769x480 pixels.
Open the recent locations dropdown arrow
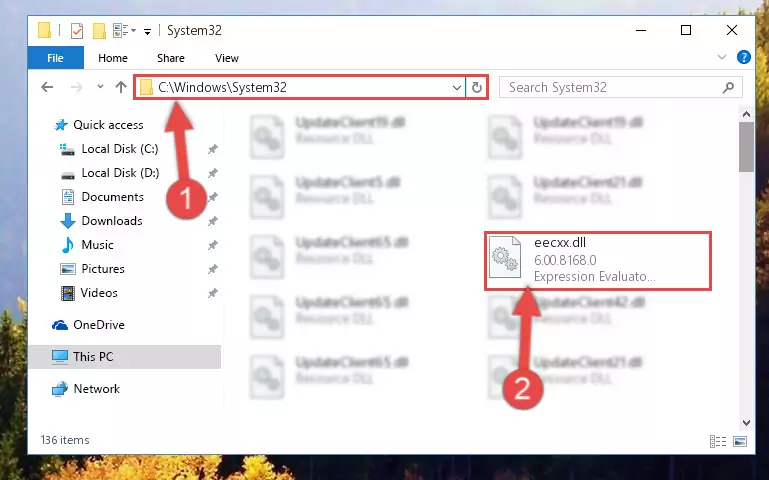[x=100, y=87]
